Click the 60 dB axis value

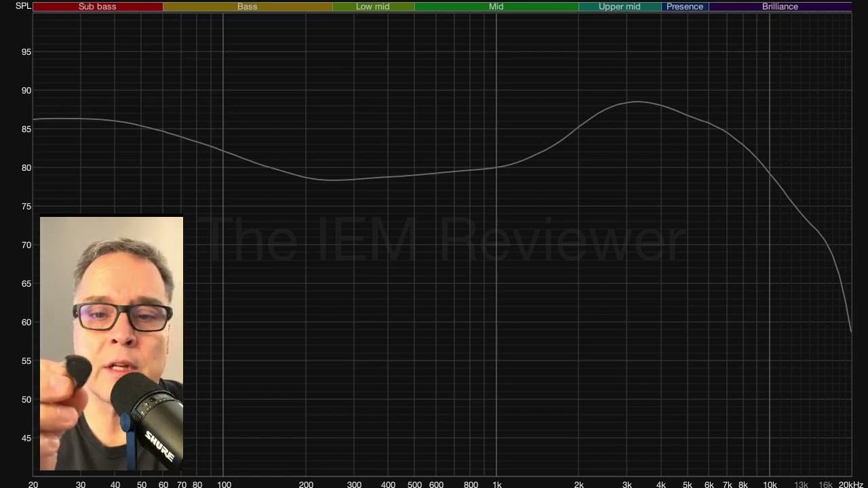coord(26,322)
